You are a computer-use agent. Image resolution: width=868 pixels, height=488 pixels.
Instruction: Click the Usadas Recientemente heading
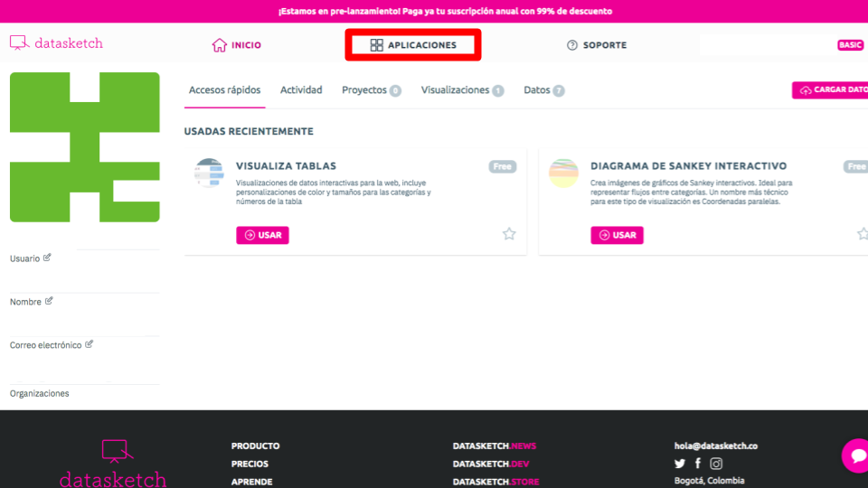point(249,131)
